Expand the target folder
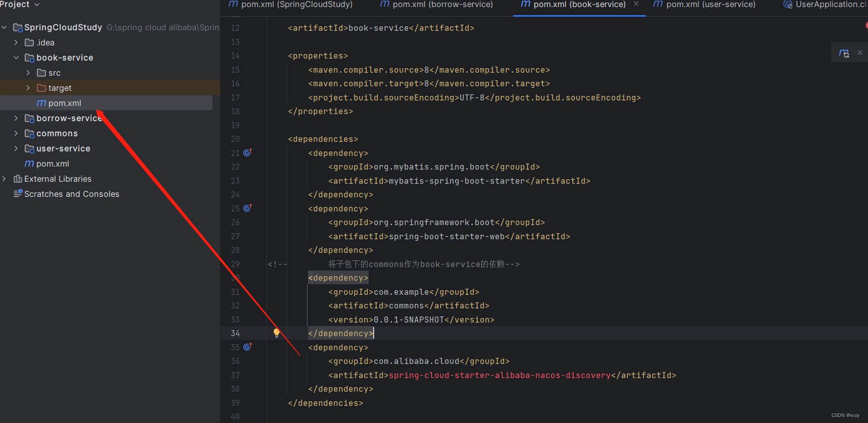 tap(28, 88)
